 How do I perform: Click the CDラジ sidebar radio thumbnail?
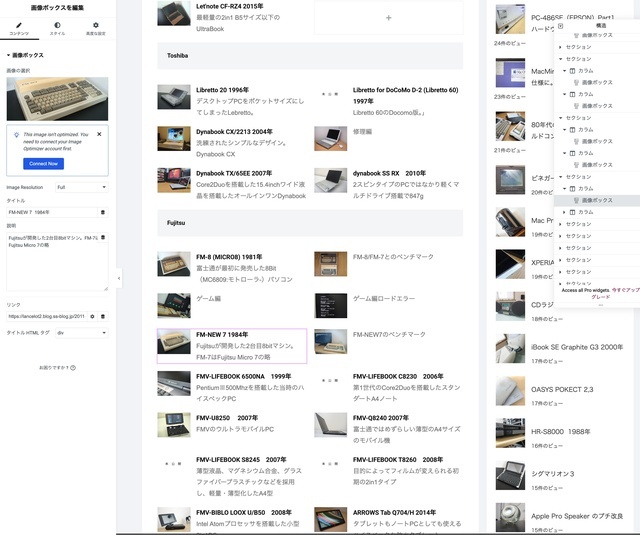(510, 306)
